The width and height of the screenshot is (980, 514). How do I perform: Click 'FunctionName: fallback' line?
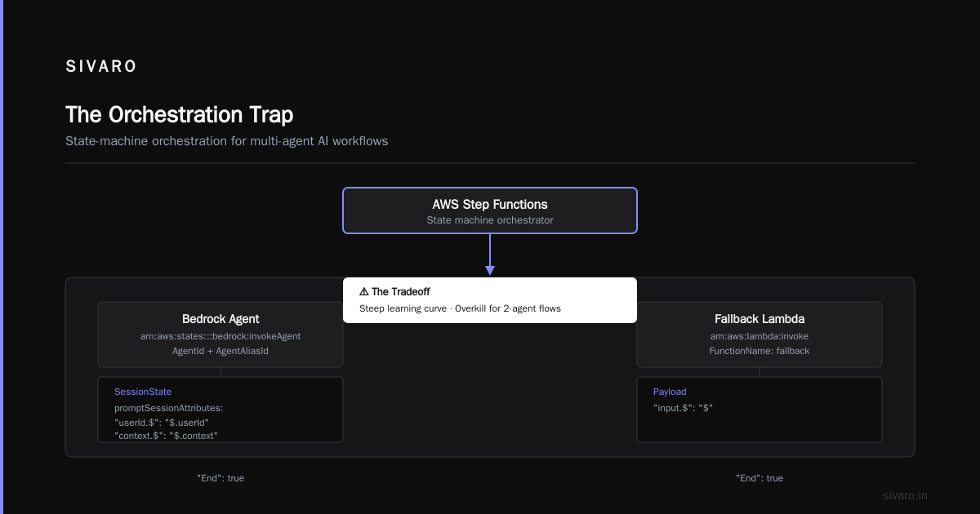click(x=759, y=351)
